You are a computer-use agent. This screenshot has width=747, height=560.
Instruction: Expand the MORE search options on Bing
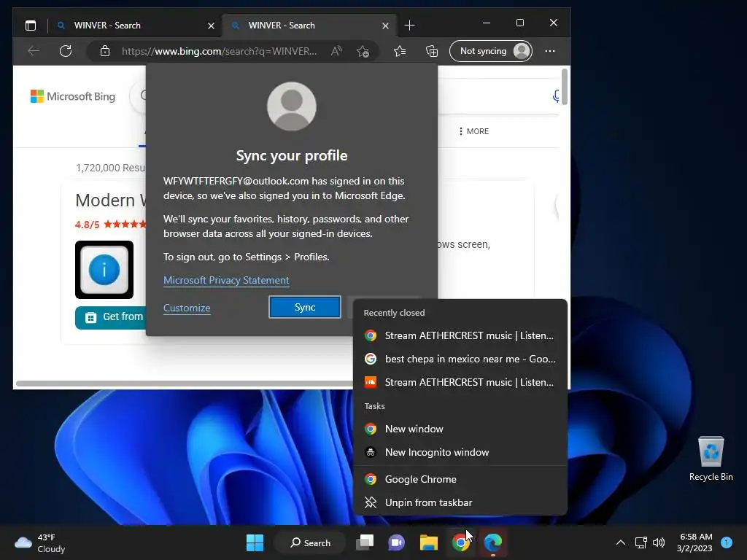tap(473, 131)
